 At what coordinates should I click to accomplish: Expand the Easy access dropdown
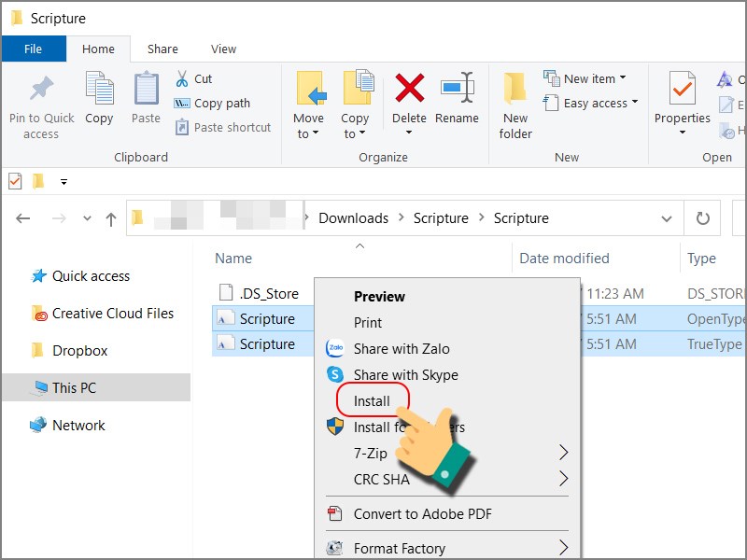(x=635, y=102)
